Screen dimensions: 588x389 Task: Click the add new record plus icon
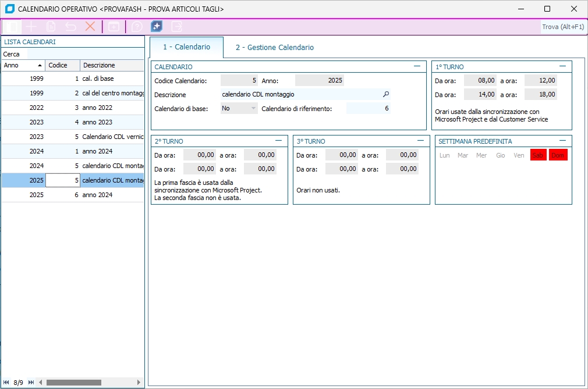31,26
